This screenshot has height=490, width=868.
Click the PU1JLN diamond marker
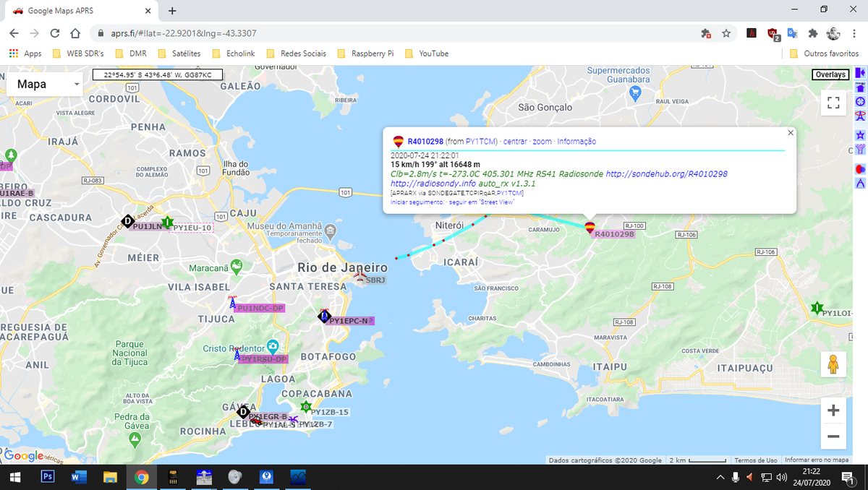(128, 222)
